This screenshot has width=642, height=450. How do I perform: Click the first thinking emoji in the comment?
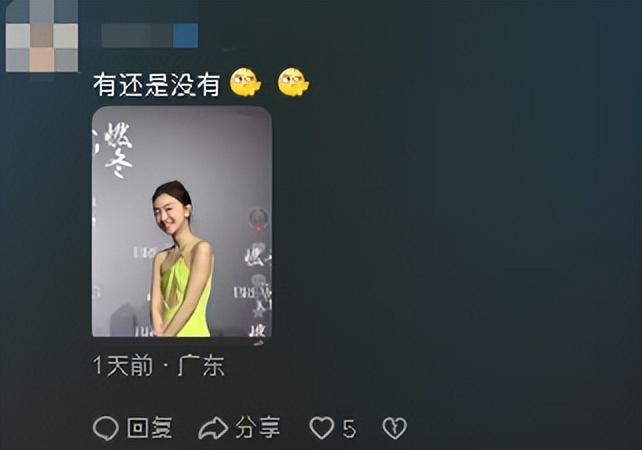tap(245, 82)
